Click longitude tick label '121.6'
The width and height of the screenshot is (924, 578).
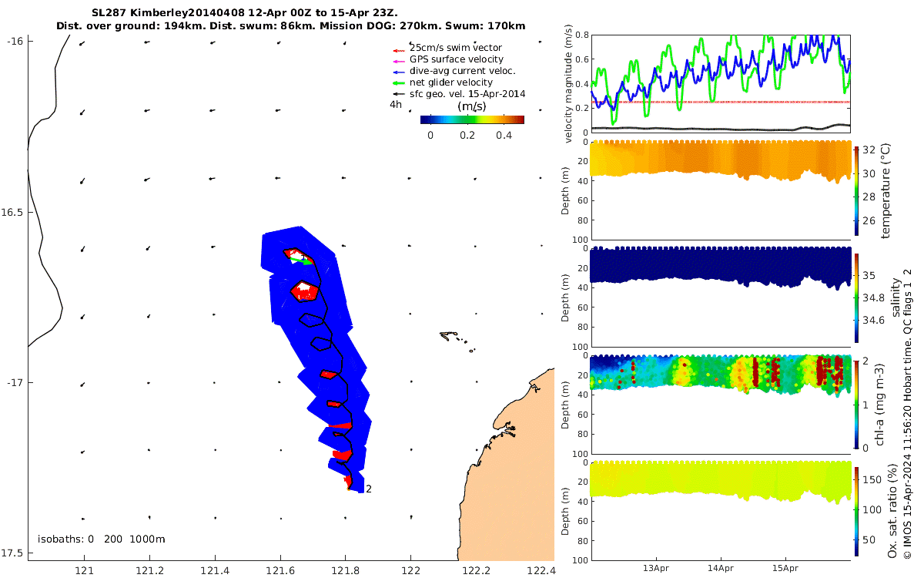point(280,571)
